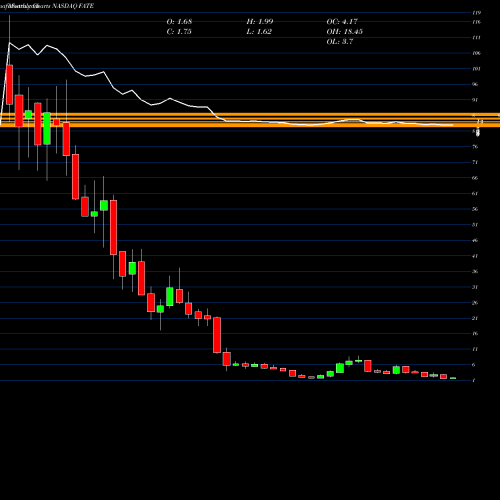500x500 pixels.
Task: Select the close value 'C: 1.75'
Action: click(x=179, y=32)
